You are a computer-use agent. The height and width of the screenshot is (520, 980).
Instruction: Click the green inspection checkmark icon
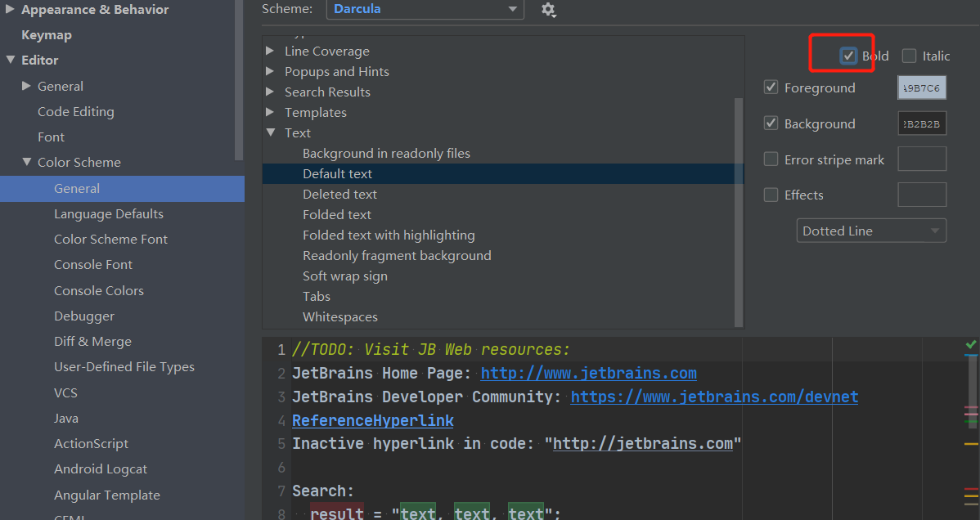tap(971, 345)
